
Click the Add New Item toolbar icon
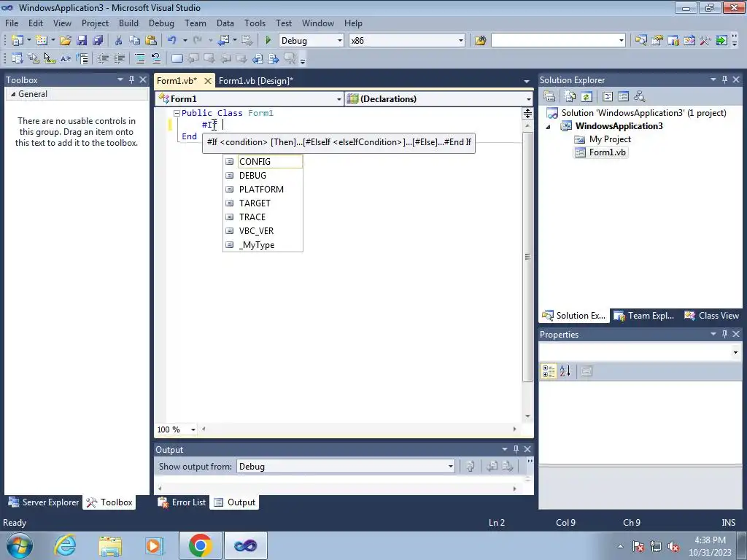[x=42, y=41]
